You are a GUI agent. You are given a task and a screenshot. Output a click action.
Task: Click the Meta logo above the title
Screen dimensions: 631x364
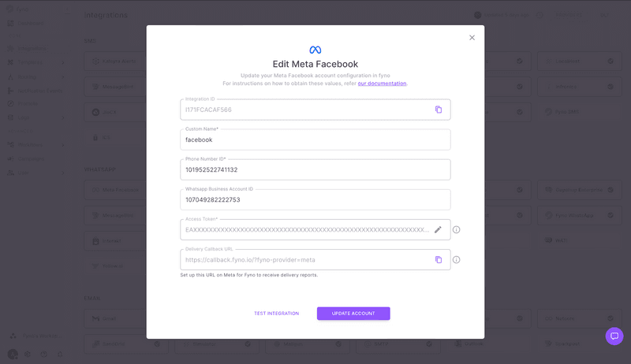[x=315, y=50]
